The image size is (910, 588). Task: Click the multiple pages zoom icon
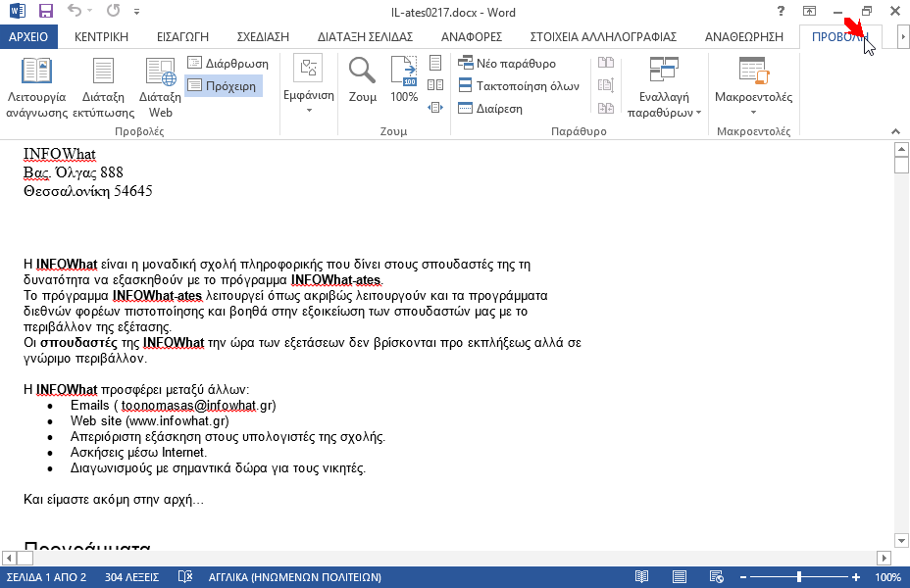point(435,85)
